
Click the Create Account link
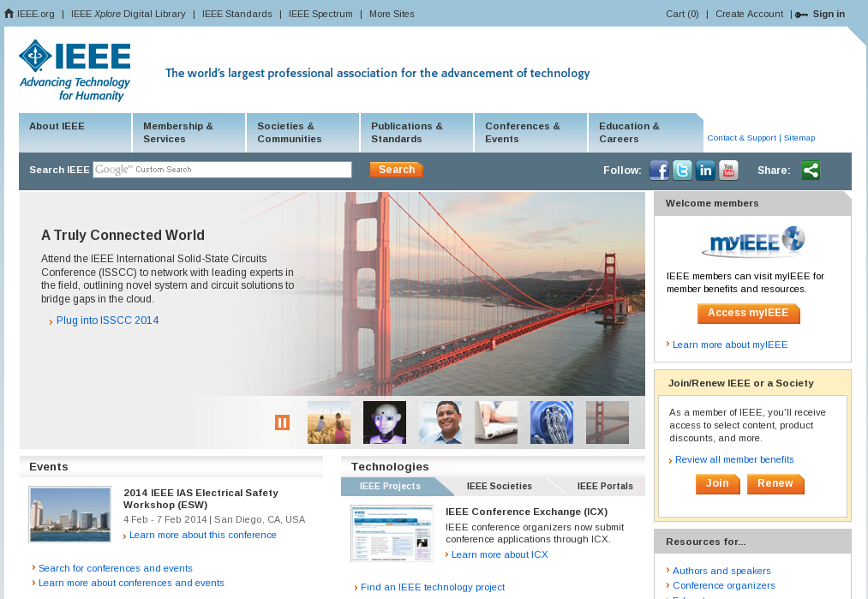pos(750,14)
